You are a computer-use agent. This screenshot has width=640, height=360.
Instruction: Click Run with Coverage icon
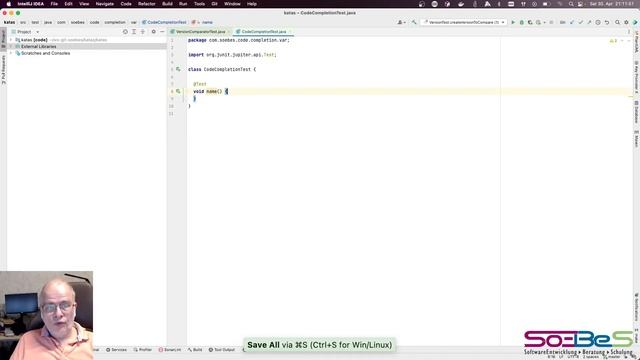pyautogui.click(x=530, y=22)
